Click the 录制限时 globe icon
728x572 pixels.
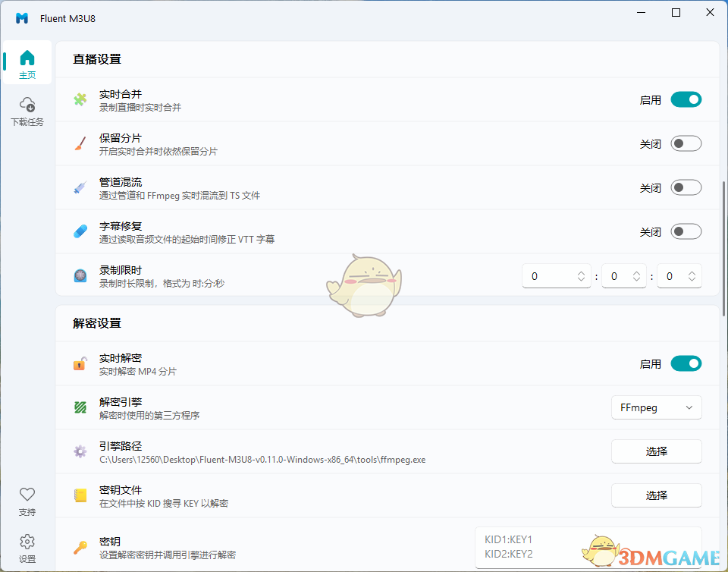pos(80,275)
